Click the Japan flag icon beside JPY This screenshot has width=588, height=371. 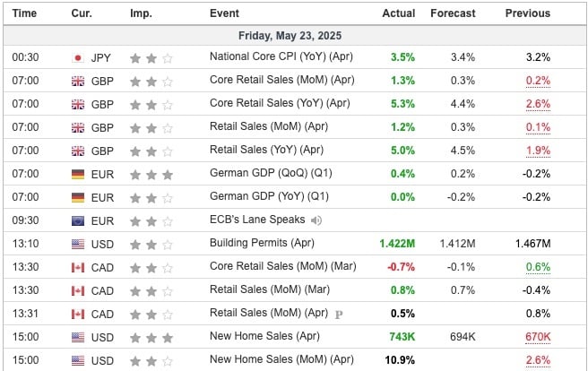[x=78, y=58]
